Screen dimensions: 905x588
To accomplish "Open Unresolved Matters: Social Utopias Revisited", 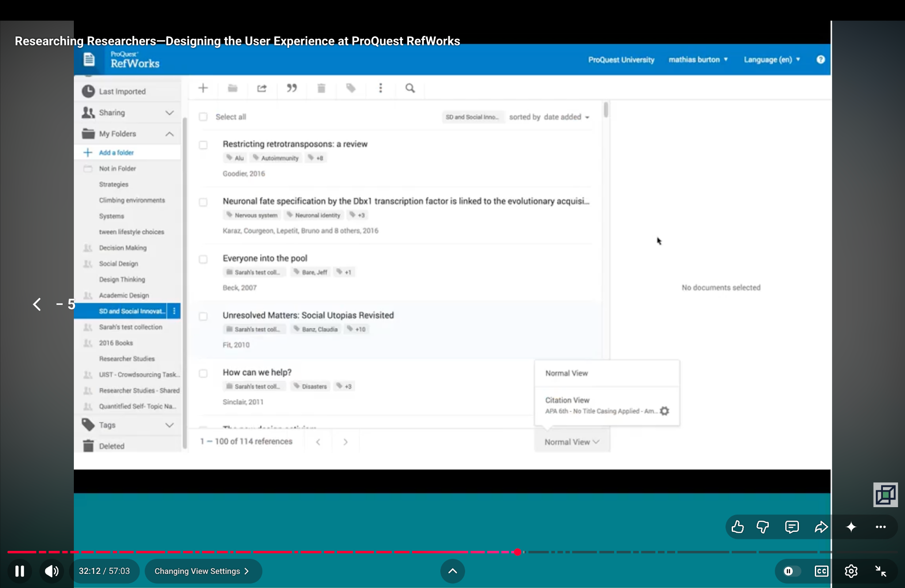I will [308, 315].
